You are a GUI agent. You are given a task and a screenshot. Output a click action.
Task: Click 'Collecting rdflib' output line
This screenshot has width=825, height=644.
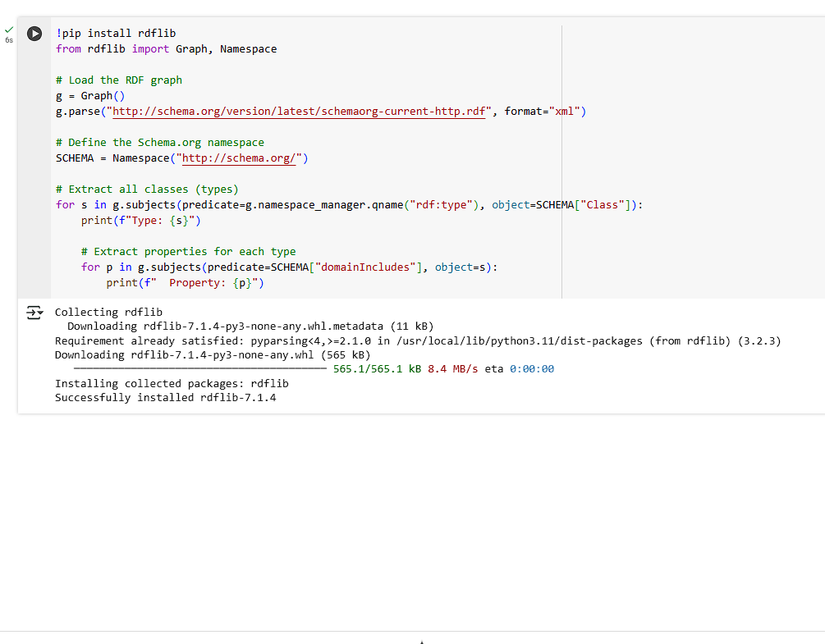tap(109, 313)
